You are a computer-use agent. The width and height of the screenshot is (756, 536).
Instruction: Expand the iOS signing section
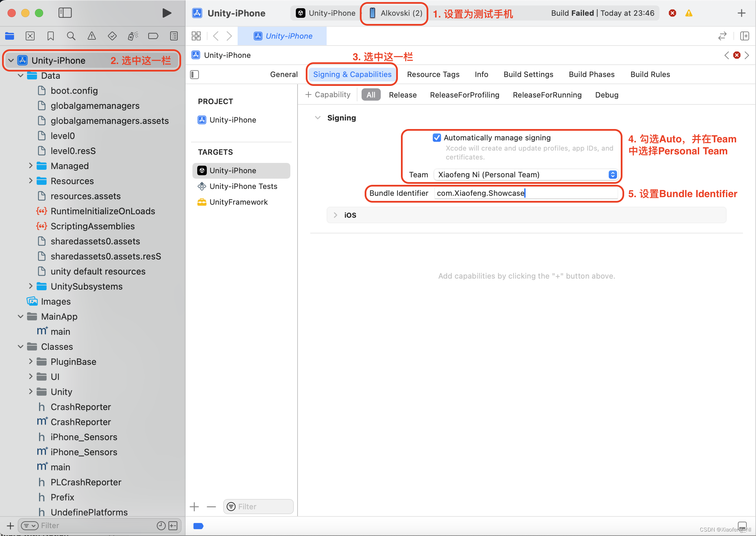coord(336,215)
